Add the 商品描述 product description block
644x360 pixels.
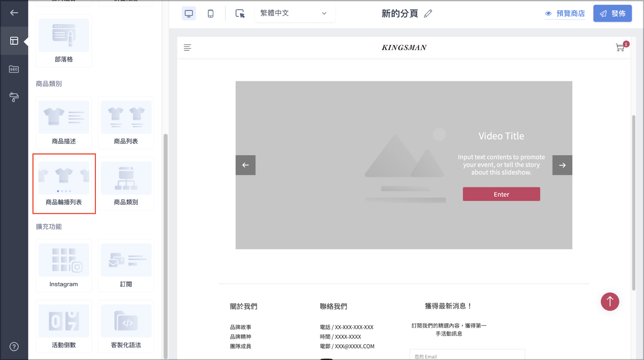[64, 123]
